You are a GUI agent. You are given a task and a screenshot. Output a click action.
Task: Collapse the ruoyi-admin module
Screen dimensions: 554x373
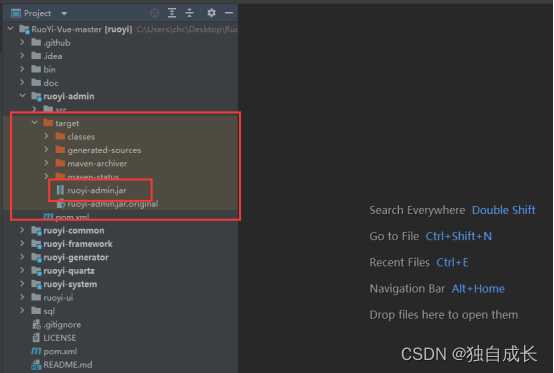(22, 96)
